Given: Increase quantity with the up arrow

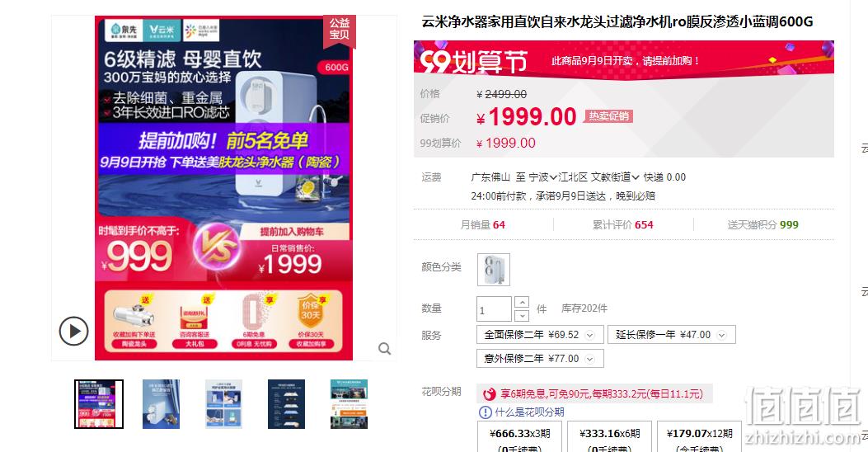Looking at the screenshot, I should 522,303.
